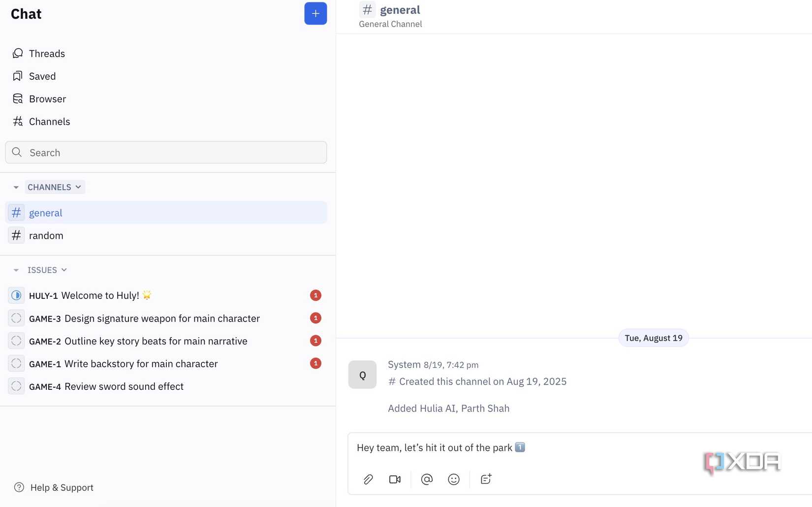Select the general channel
The height and width of the screenshot is (507, 812).
46,212
